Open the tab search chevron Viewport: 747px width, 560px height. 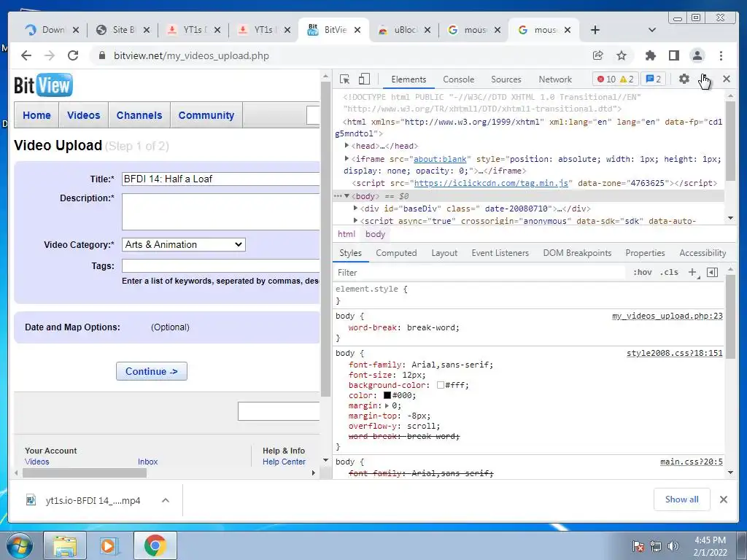(652, 30)
